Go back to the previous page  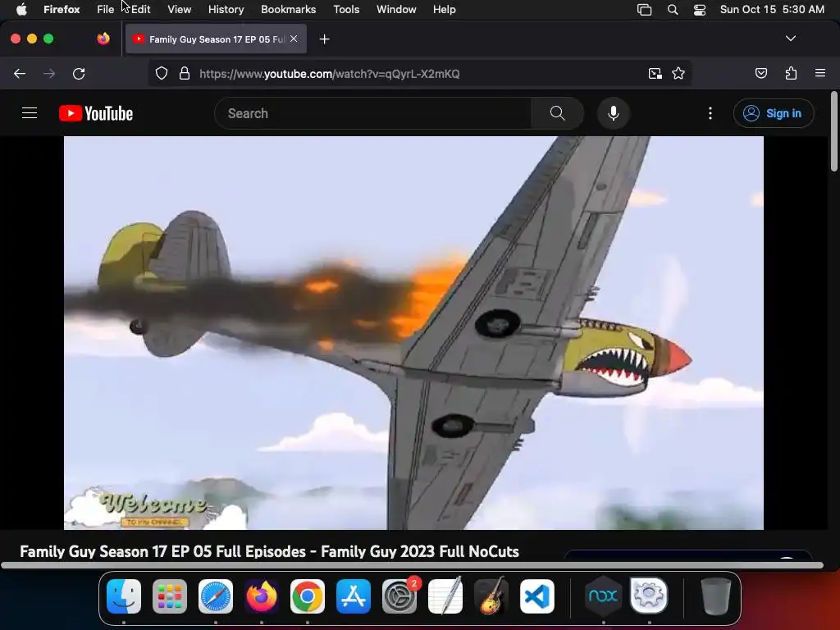20,73
